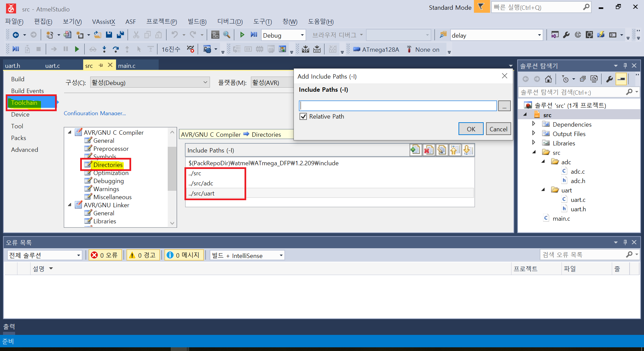Click Edit Item icon in Include Paths

click(x=442, y=150)
